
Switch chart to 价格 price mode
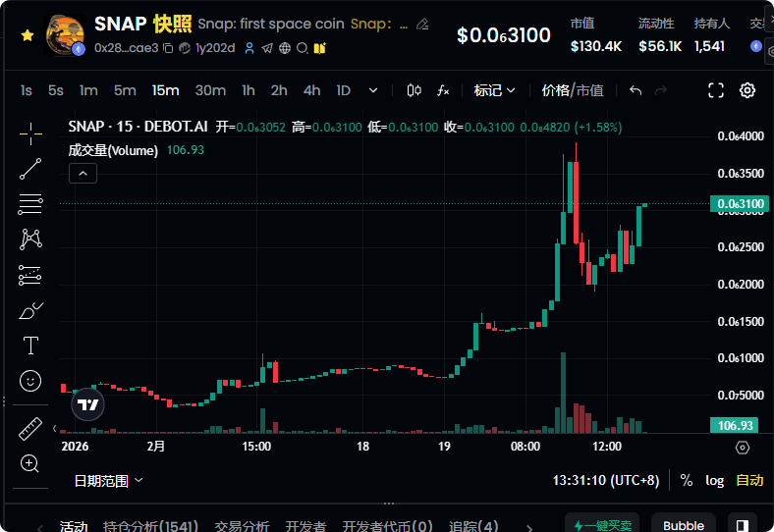555,90
